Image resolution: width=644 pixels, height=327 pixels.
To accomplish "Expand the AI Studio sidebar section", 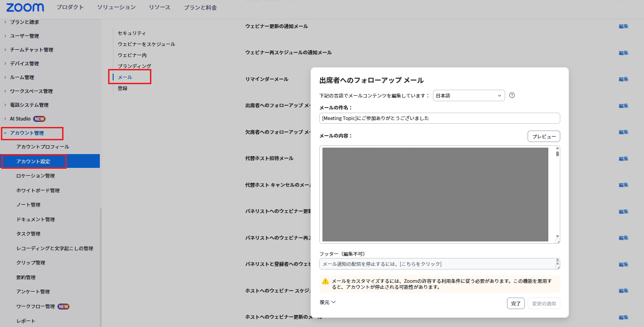I will point(20,119).
